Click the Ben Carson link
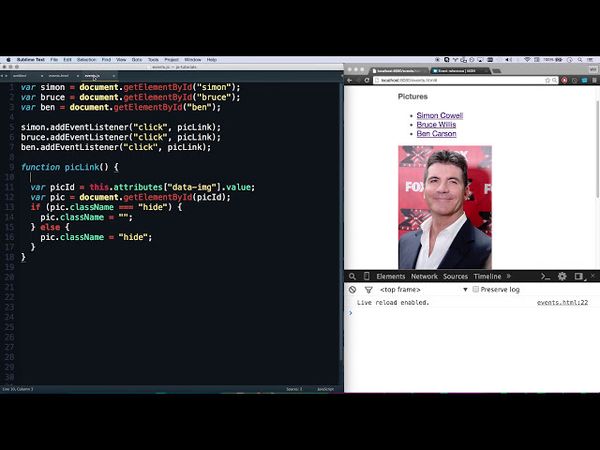600x450 pixels. click(436, 134)
